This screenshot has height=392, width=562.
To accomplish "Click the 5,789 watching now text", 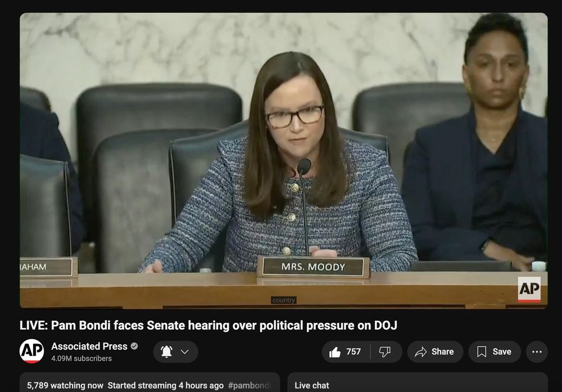I will click(65, 386).
